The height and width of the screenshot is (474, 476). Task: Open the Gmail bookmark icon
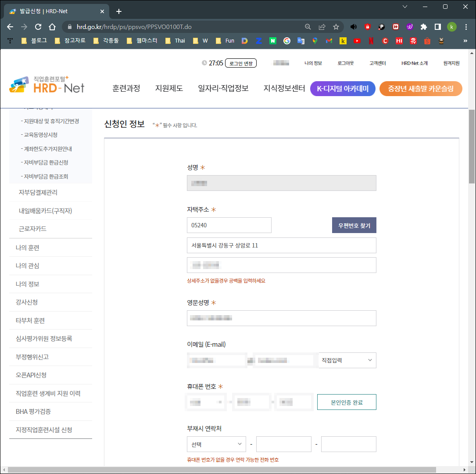point(328,41)
